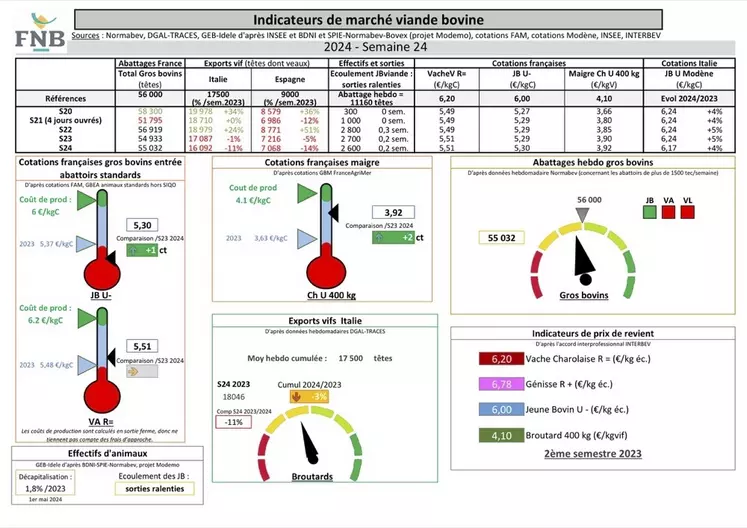This screenshot has height=528, width=747.
Task: Click the 55 032 box beside the gauge
Action: [x=501, y=237]
